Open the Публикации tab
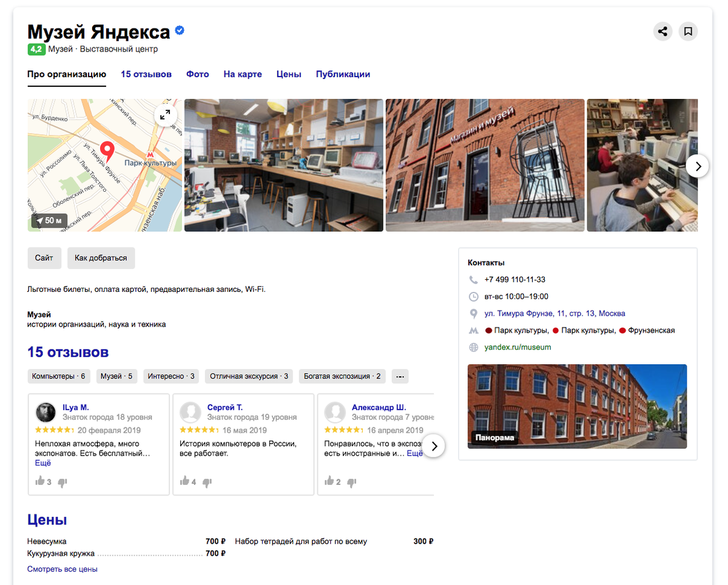The width and height of the screenshot is (728, 585). [x=343, y=74]
